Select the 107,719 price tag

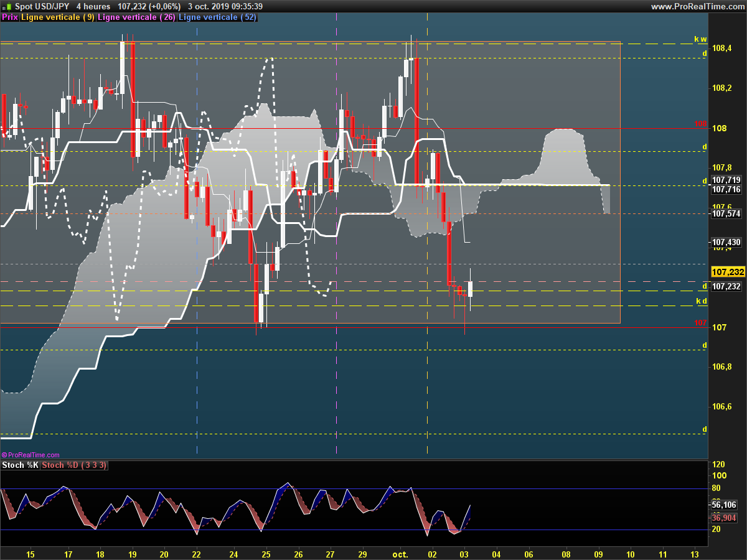726,180
